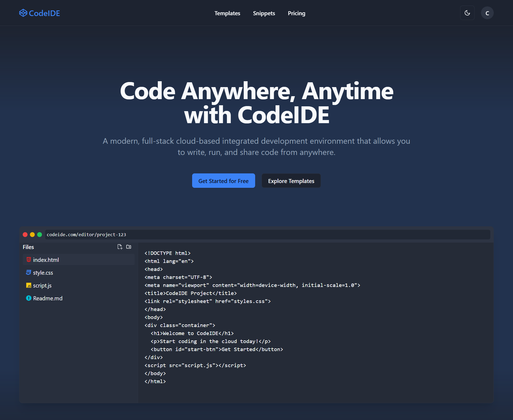Create a new file in the Files panel
The width and height of the screenshot is (513, 420).
tap(120, 247)
